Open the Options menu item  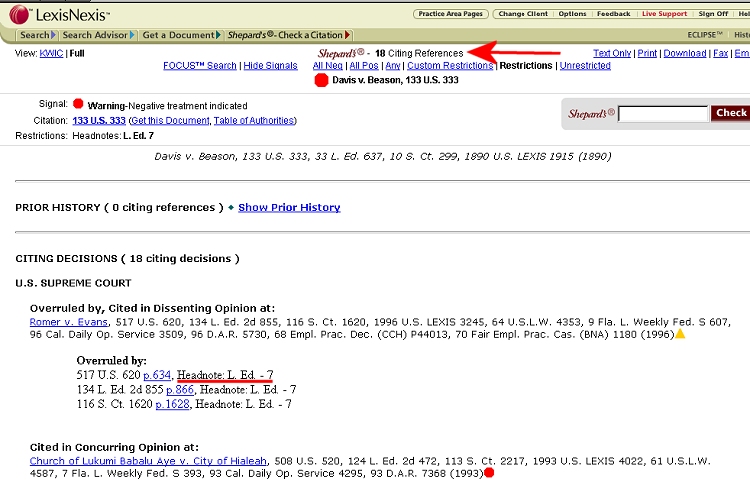pos(572,14)
